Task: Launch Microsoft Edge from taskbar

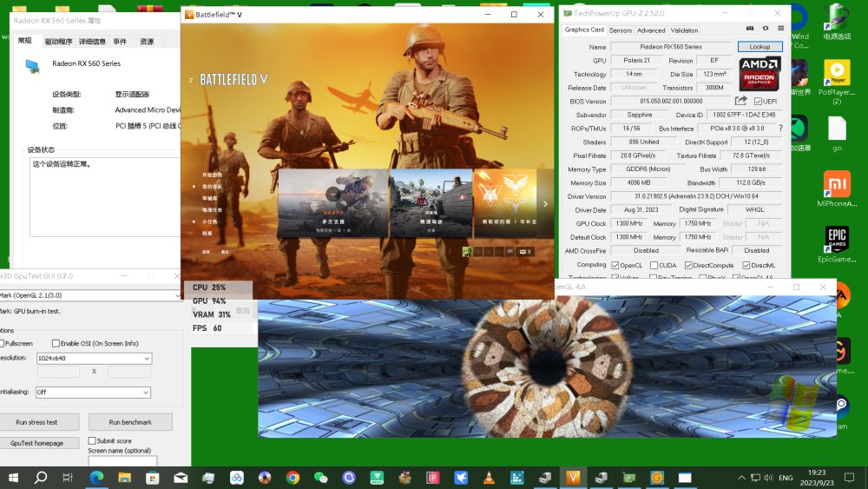Action: [x=96, y=478]
